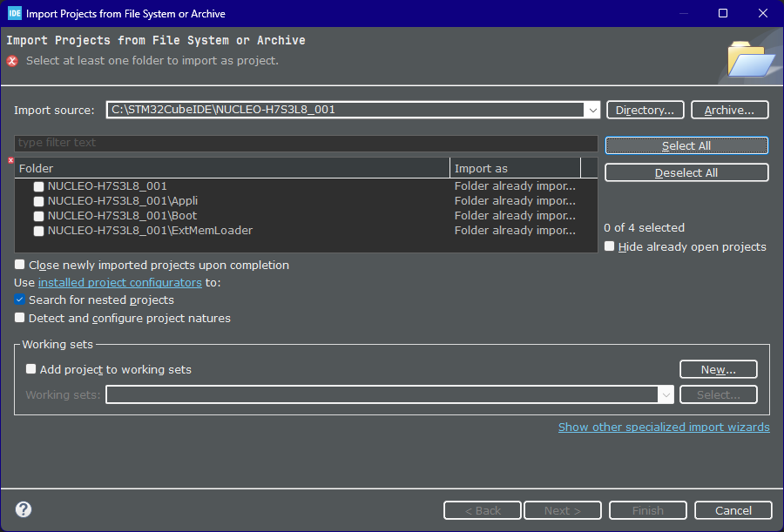Select the NUCLEO-H7S3L8_001\Boot row text
The height and width of the screenshot is (532, 784).
[x=123, y=216]
